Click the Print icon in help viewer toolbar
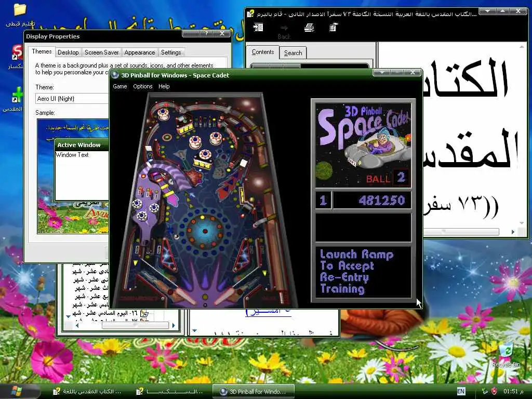Screen dimensions: 532x399 pyautogui.click(x=309, y=27)
